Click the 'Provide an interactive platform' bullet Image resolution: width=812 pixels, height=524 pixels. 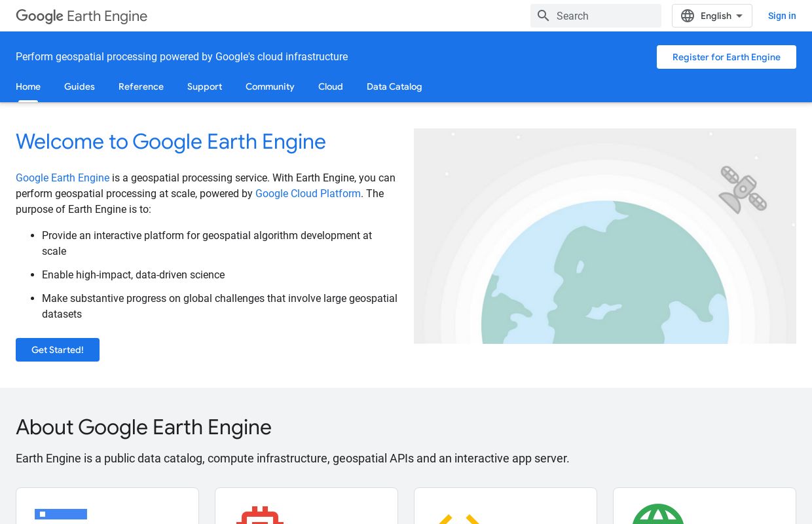[207, 243]
